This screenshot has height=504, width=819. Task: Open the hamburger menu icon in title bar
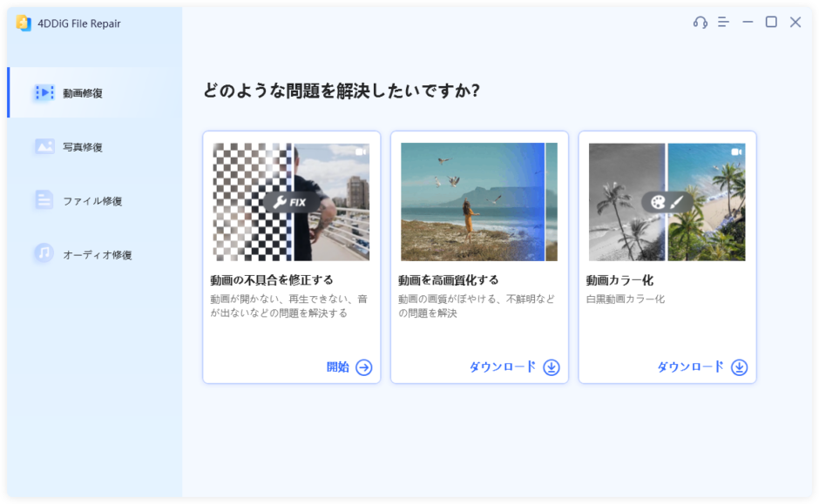coord(723,22)
